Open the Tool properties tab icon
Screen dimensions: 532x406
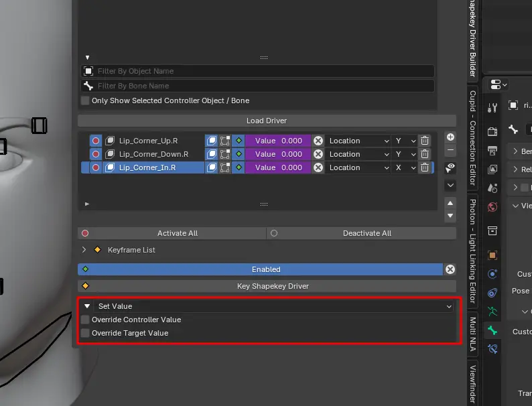pos(493,108)
